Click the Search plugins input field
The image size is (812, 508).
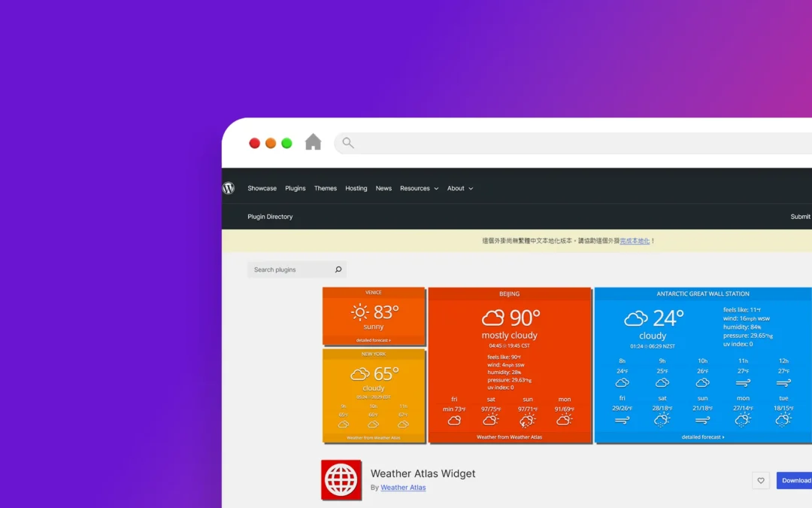click(297, 269)
